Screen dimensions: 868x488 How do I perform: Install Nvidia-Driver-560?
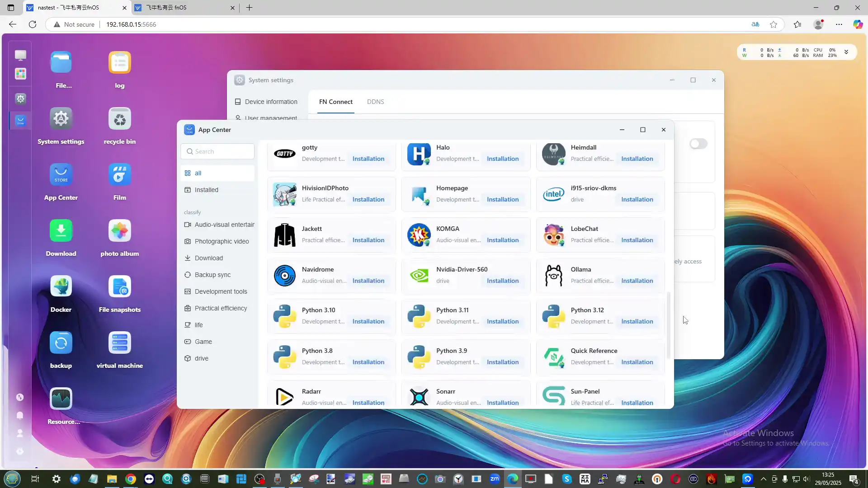click(x=503, y=281)
